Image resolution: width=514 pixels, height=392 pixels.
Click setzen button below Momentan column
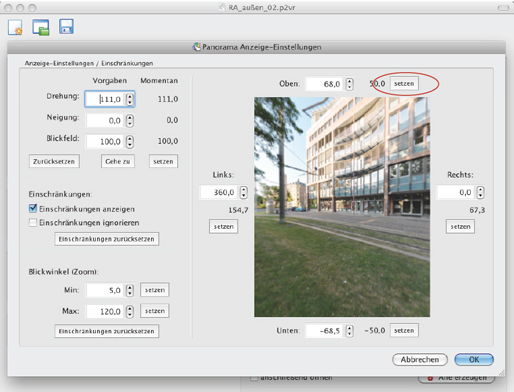(163, 161)
